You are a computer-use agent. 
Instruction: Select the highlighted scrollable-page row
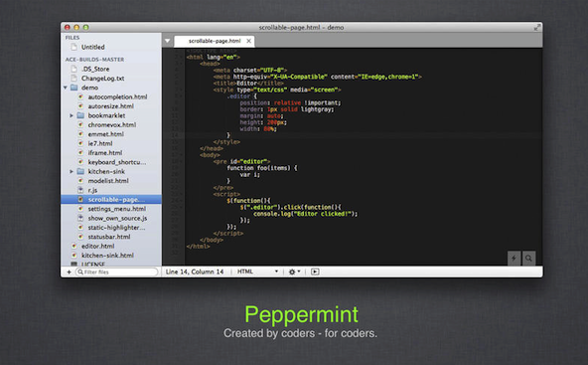[x=111, y=199]
